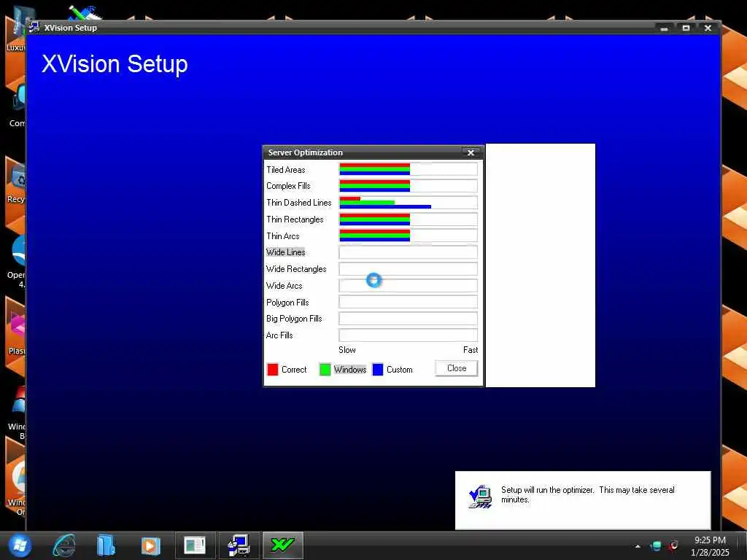Image resolution: width=747 pixels, height=560 pixels.
Task: Click the blue Custom legend swatch
Action: click(378, 370)
